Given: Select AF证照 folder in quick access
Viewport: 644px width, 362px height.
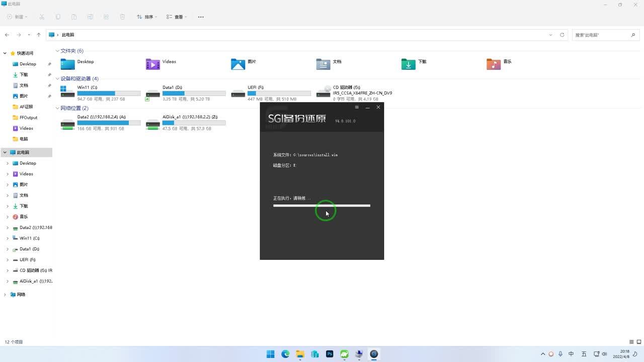Looking at the screenshot, I should pyautogui.click(x=26, y=107).
